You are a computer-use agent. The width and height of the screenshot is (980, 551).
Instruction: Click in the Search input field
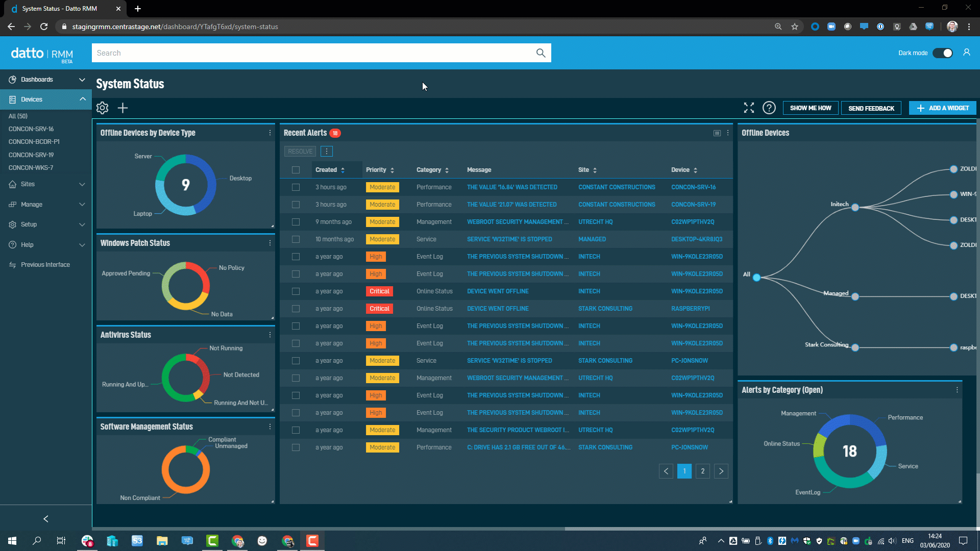tap(313, 53)
